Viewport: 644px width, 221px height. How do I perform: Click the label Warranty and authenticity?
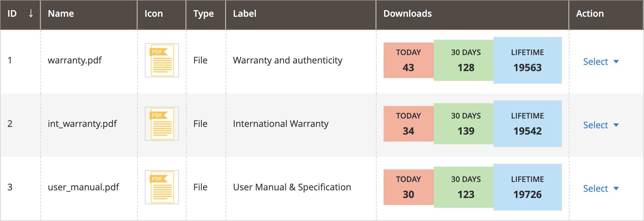click(x=288, y=60)
